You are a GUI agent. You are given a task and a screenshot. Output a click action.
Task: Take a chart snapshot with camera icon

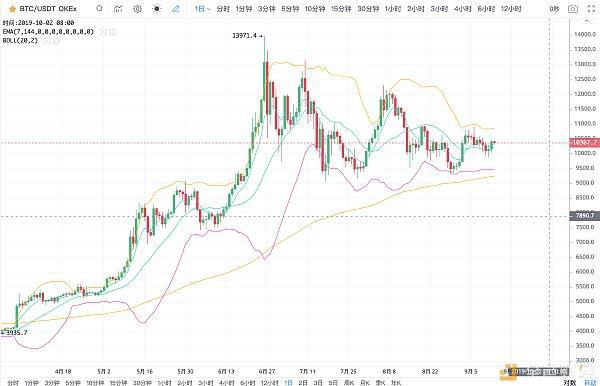point(573,8)
